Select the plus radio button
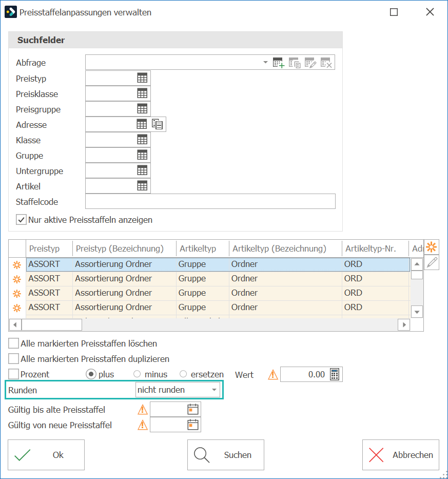448x479 pixels. click(x=91, y=374)
